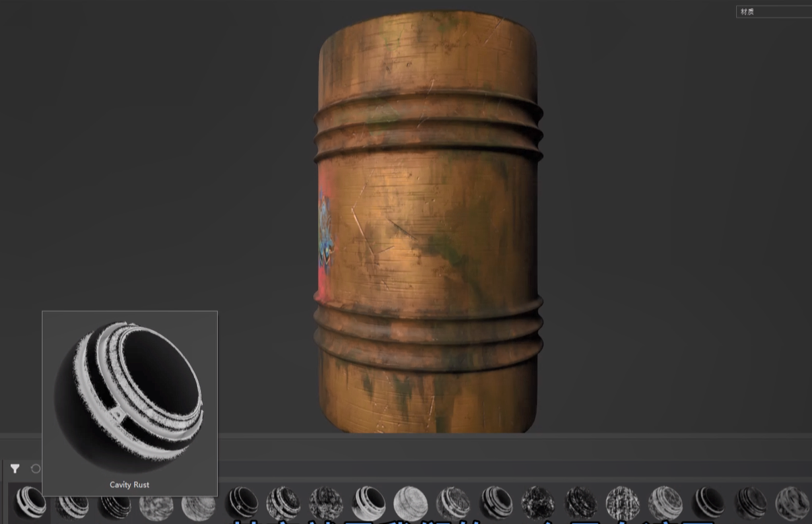The image size is (812, 524).
Task: Select the fifteenth white streaked sphere preset
Action: pos(622,503)
